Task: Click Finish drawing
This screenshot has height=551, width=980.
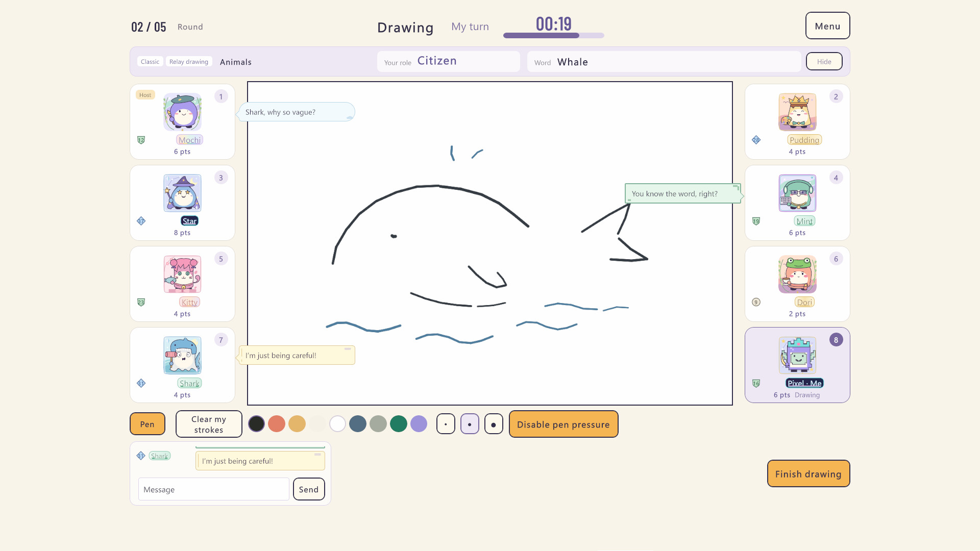Action: click(808, 474)
